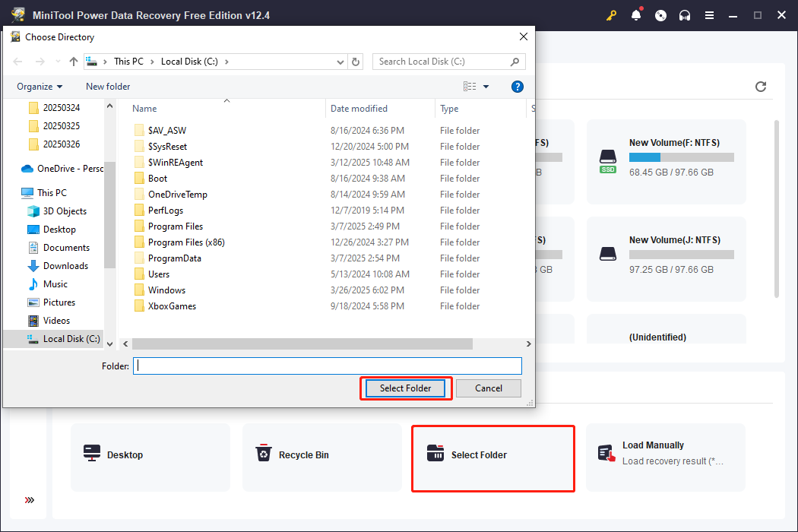Refresh the address bar location

pyautogui.click(x=356, y=62)
